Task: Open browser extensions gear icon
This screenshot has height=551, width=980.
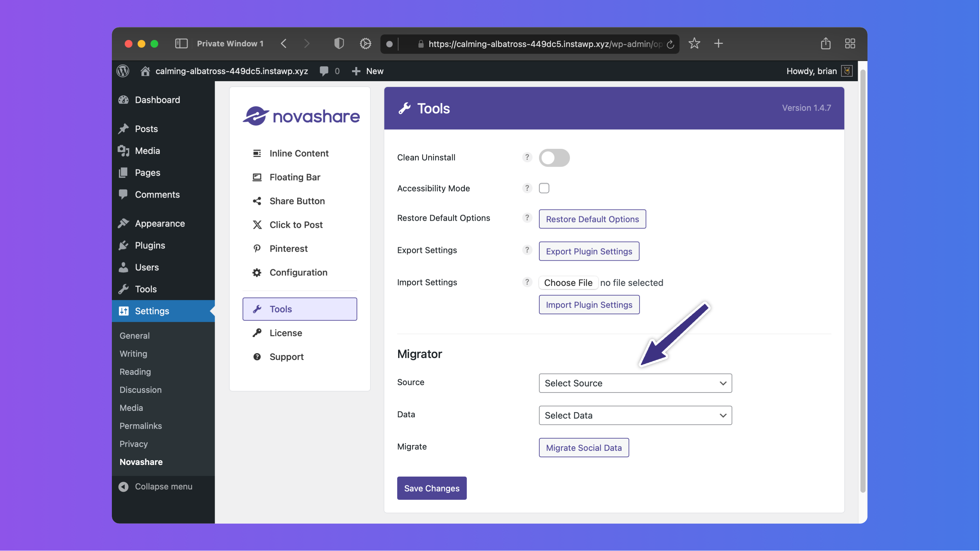Action: pyautogui.click(x=366, y=44)
